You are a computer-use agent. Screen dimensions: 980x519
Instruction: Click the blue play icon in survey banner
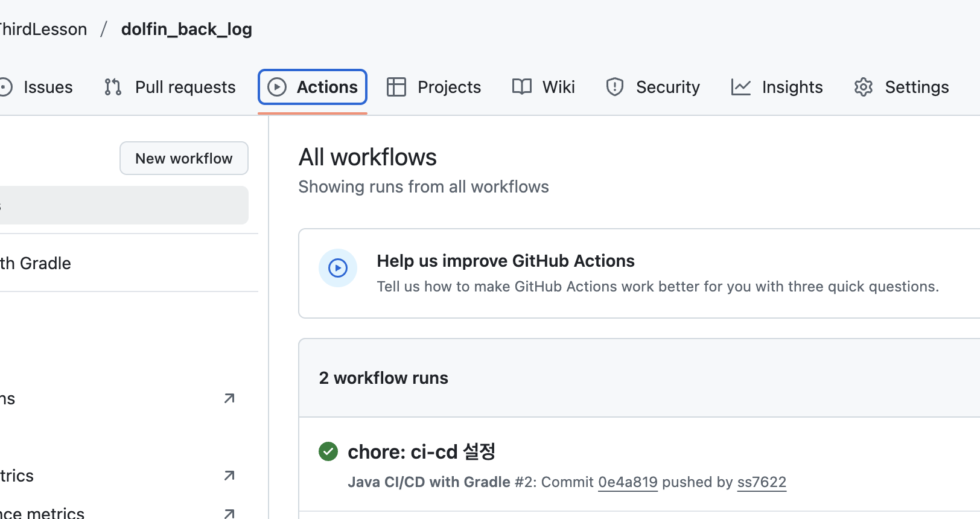coord(338,267)
